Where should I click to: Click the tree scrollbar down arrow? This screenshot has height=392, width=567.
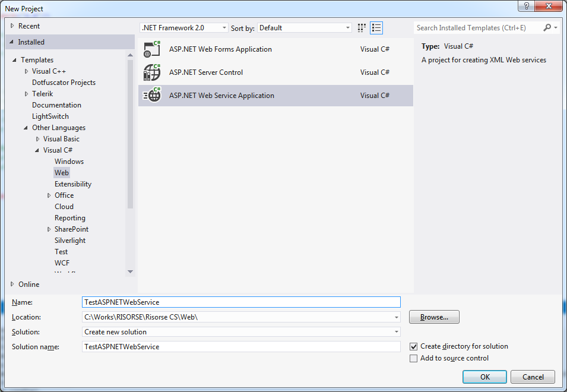coord(130,271)
